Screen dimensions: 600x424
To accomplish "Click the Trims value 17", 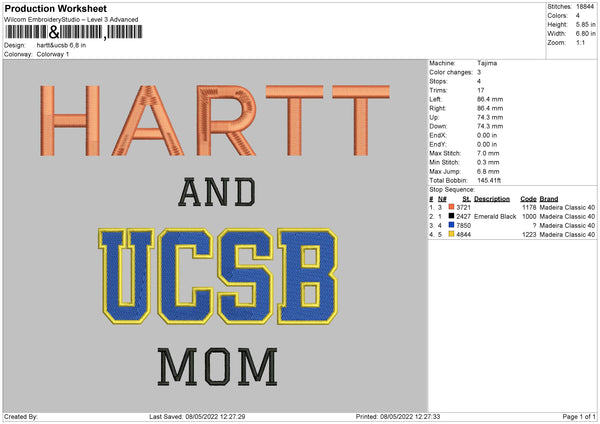I will [481, 90].
